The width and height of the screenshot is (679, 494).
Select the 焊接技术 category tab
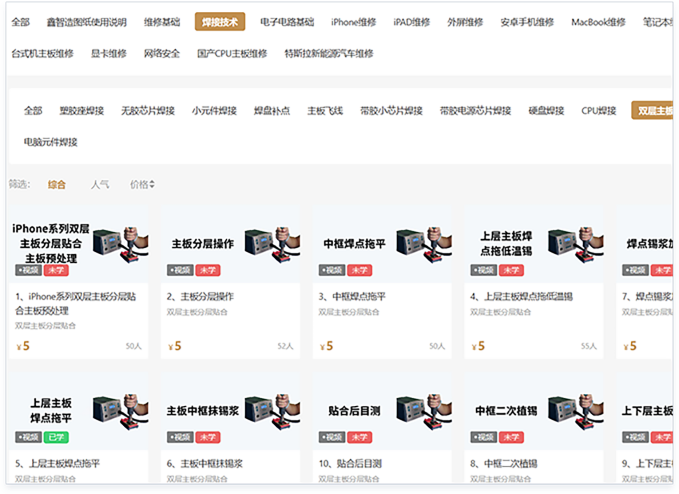(220, 22)
